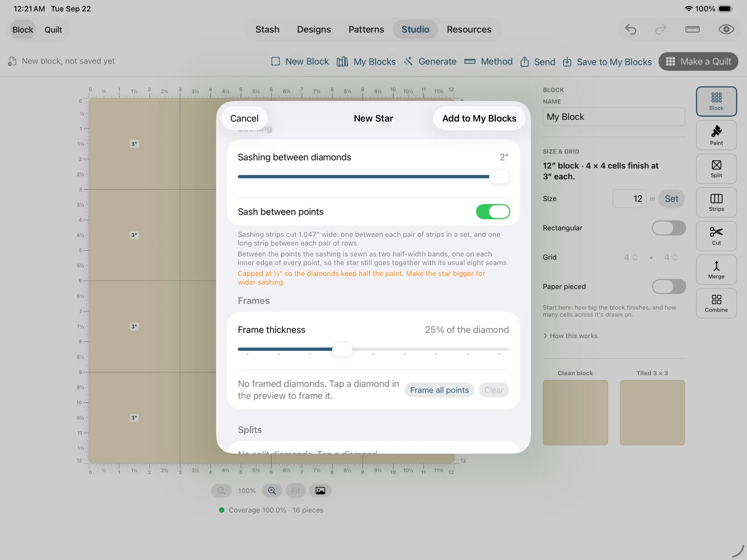Viewport: 747px width, 560px height.
Task: Select the Cut scissors tool
Action: click(x=716, y=236)
